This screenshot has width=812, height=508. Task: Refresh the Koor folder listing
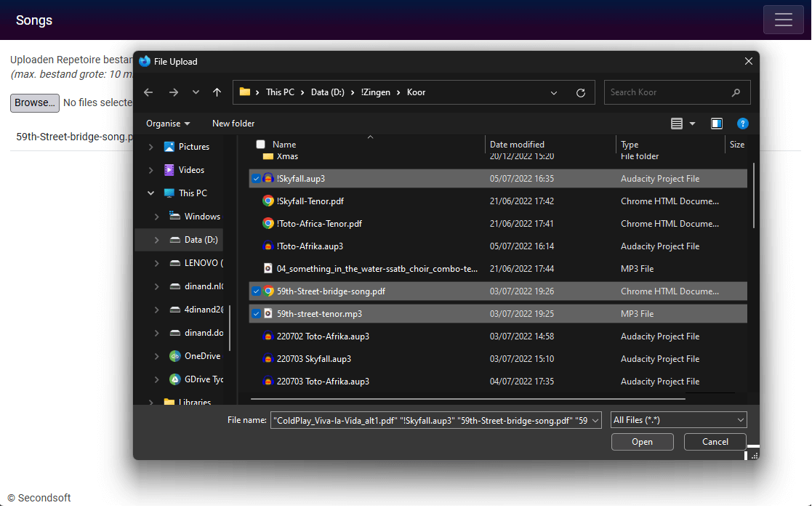click(x=581, y=93)
